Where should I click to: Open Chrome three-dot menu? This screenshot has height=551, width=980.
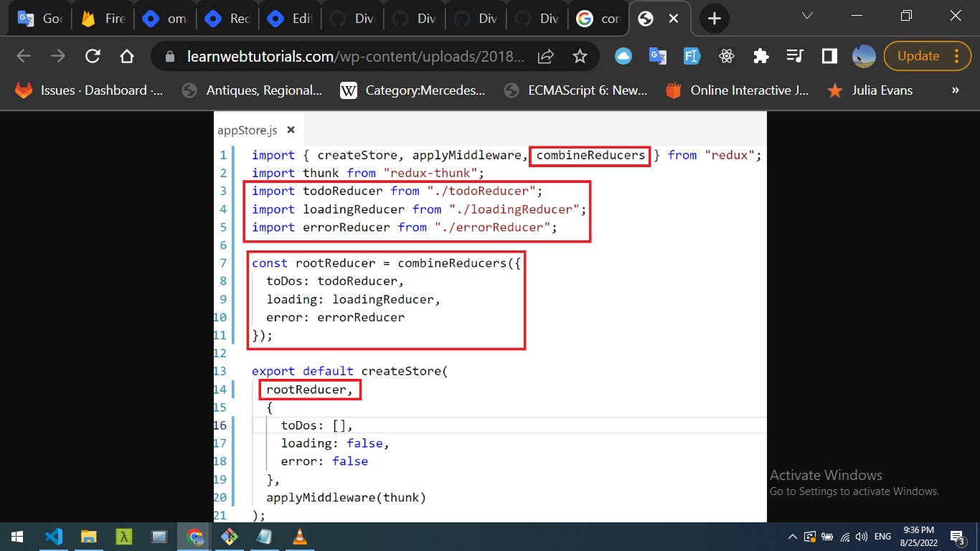[x=957, y=56]
